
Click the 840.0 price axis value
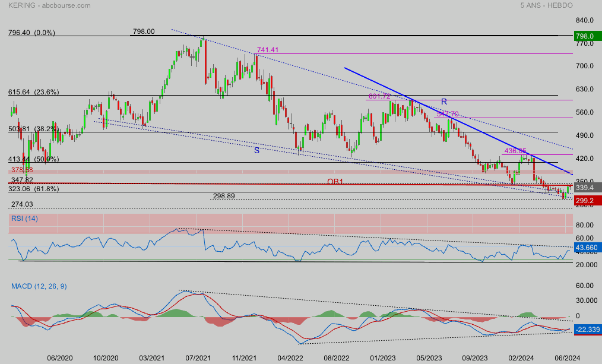coord(585,20)
